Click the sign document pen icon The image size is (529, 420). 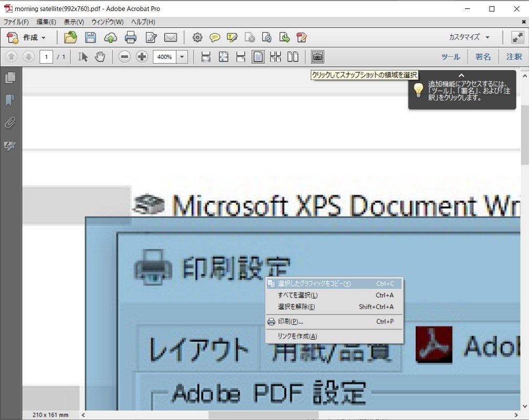(151, 37)
